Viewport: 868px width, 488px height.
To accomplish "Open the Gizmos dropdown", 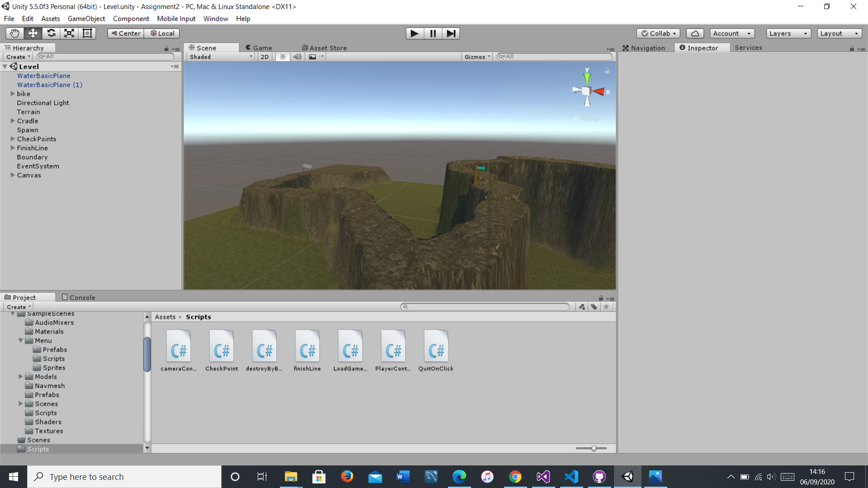I will [477, 57].
